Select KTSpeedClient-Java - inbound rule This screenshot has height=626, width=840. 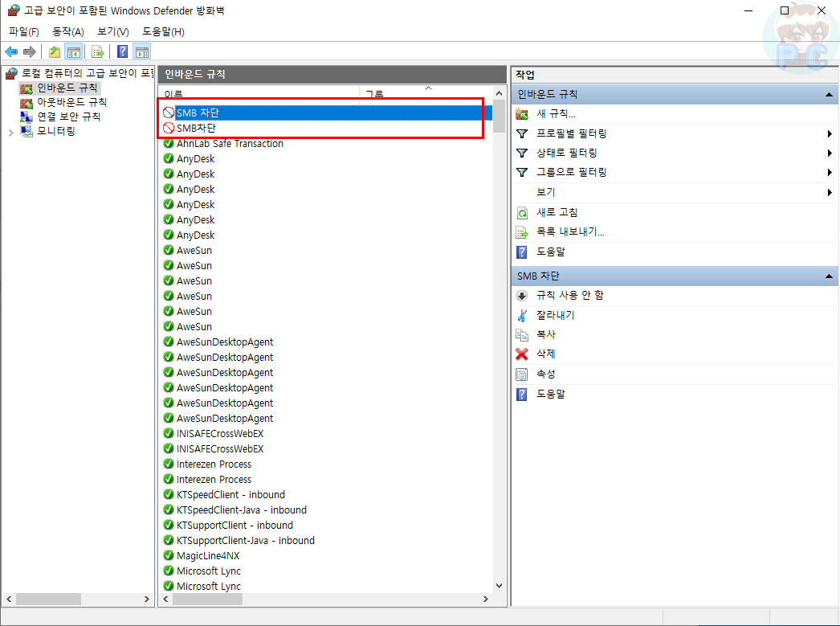[x=242, y=509]
